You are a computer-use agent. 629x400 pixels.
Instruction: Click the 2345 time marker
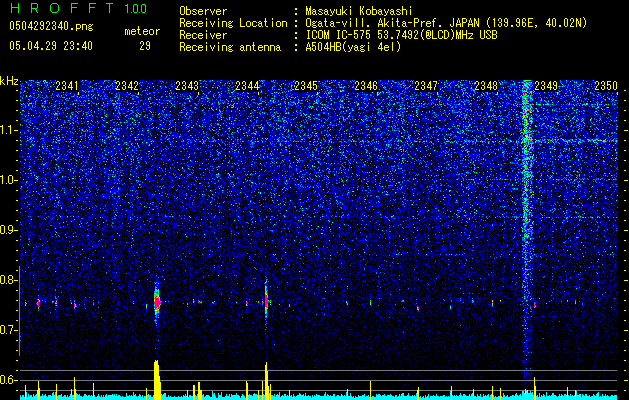coord(306,86)
